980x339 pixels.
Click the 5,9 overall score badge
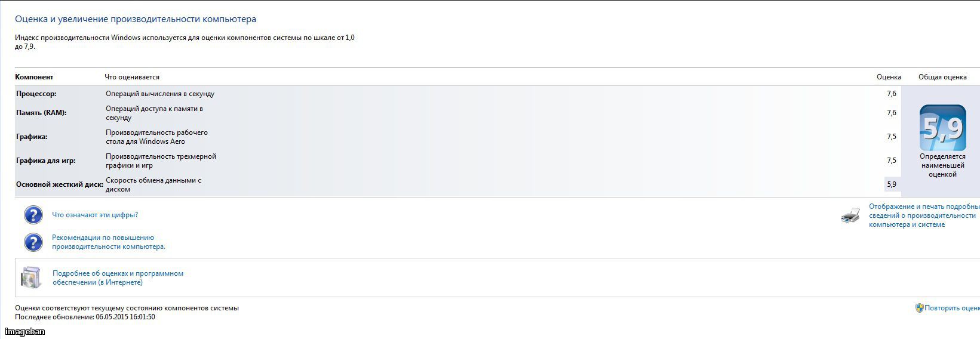942,128
